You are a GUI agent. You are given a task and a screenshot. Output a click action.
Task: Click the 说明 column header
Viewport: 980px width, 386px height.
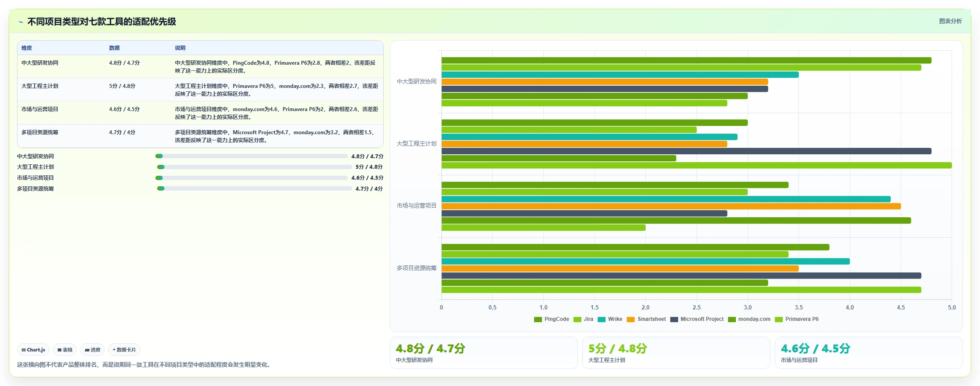click(180, 48)
